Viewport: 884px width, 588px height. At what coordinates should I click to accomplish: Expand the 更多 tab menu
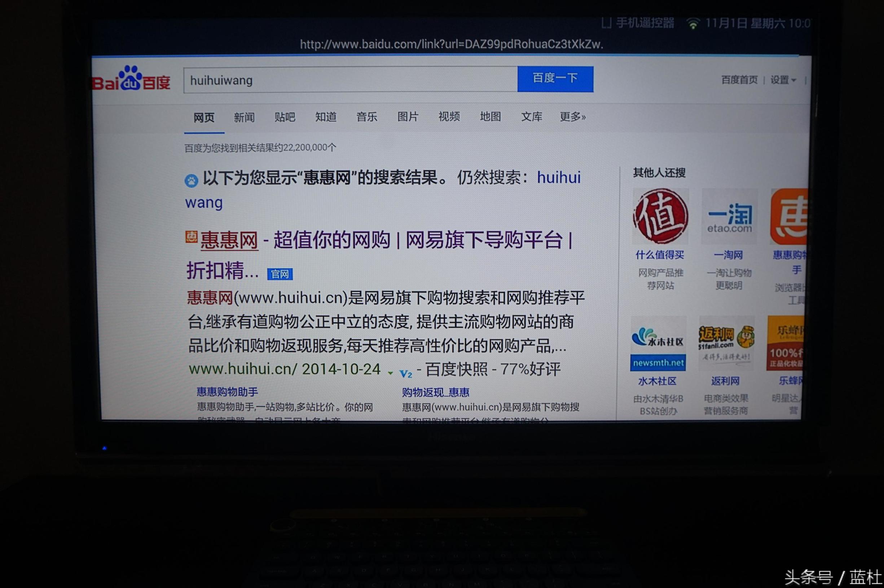(573, 117)
